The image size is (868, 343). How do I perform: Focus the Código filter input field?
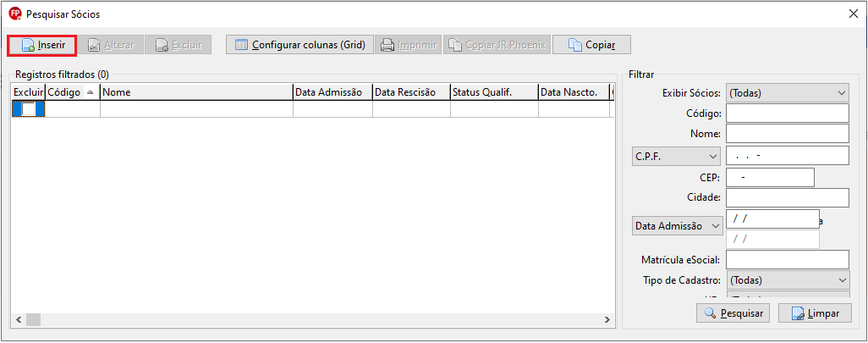(x=787, y=113)
